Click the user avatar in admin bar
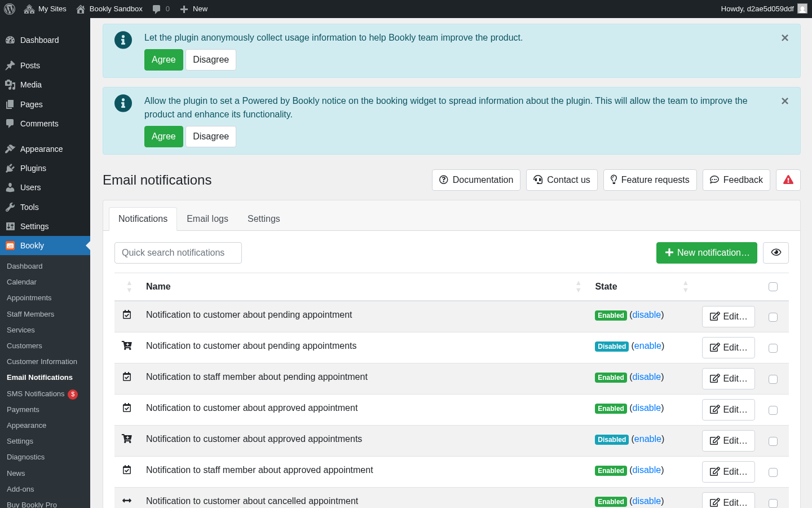Viewport: 812px width, 508px height. point(802,9)
